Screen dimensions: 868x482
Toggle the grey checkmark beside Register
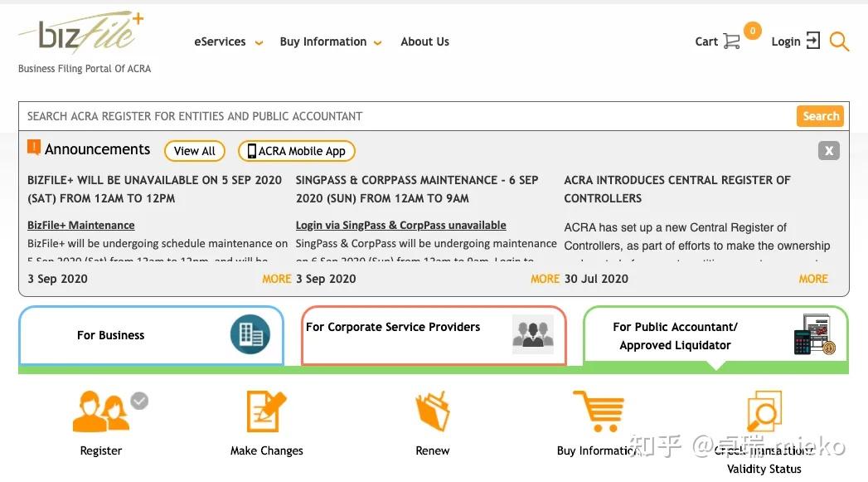click(x=139, y=401)
